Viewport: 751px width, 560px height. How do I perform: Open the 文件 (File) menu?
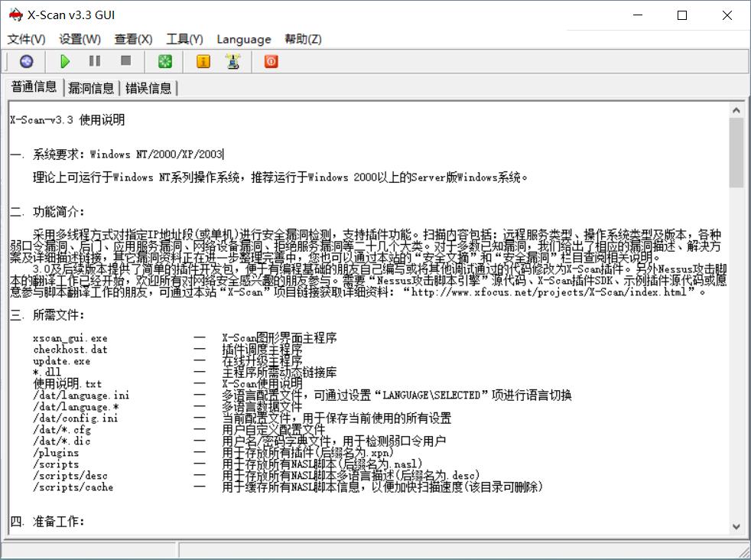click(x=26, y=39)
